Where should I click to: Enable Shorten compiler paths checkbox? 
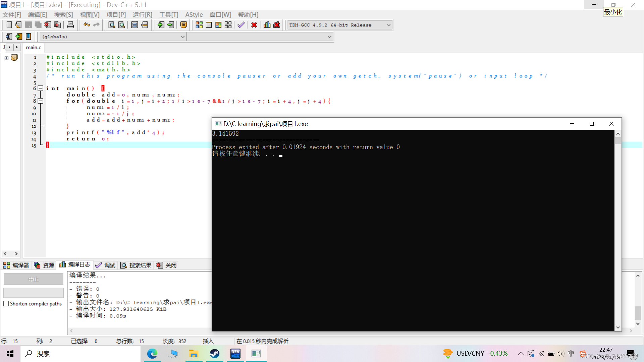6,304
